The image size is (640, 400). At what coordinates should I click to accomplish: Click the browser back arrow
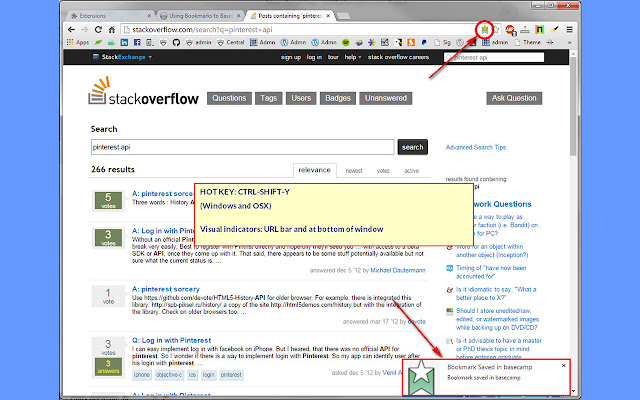71,29
